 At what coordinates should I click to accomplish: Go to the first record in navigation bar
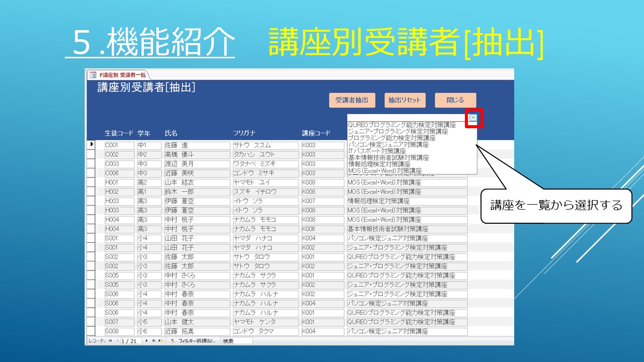[x=110, y=341]
